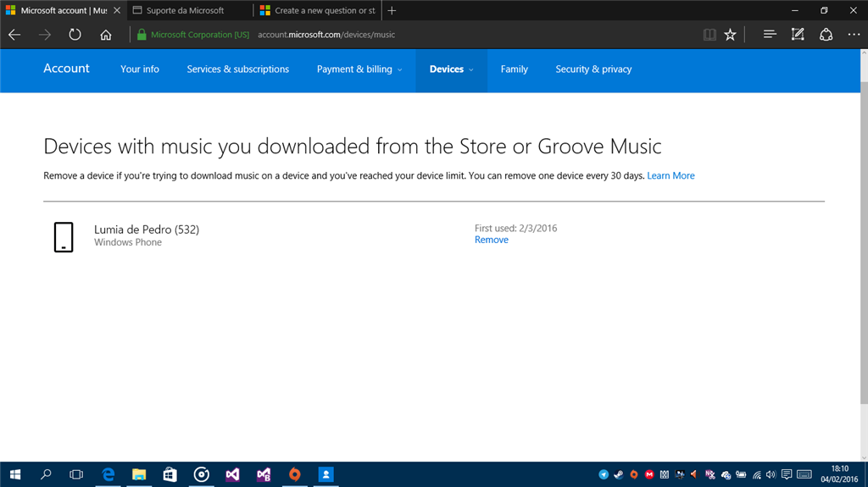Open the Hub three-lines icon
This screenshot has width=868, height=487.
coord(770,35)
